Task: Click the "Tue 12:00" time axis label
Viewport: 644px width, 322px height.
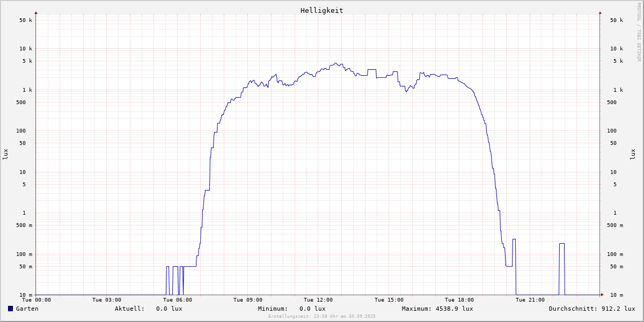Action: pyautogui.click(x=318, y=300)
